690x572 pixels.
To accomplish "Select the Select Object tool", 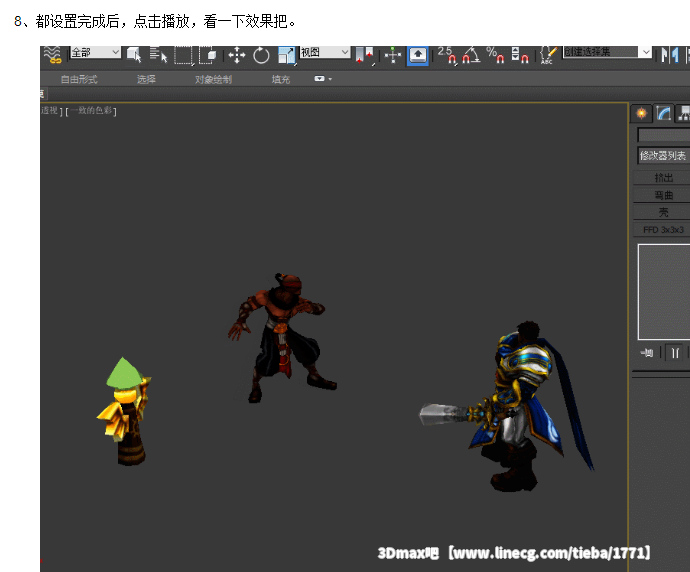I will (134, 55).
